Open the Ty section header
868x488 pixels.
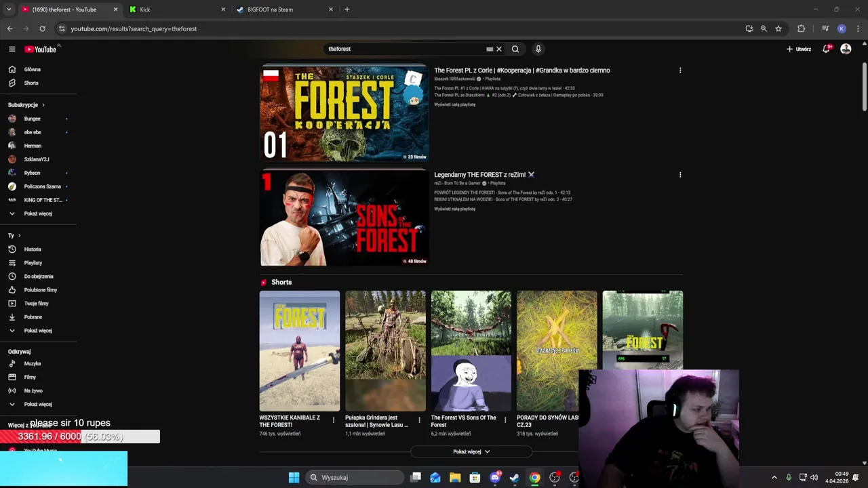[14, 235]
